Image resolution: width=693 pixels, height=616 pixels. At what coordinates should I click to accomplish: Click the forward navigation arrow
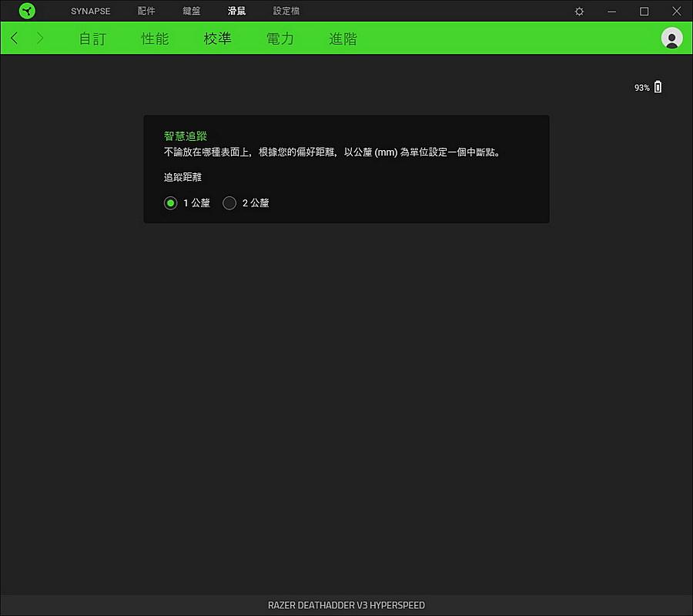pyautogui.click(x=40, y=38)
